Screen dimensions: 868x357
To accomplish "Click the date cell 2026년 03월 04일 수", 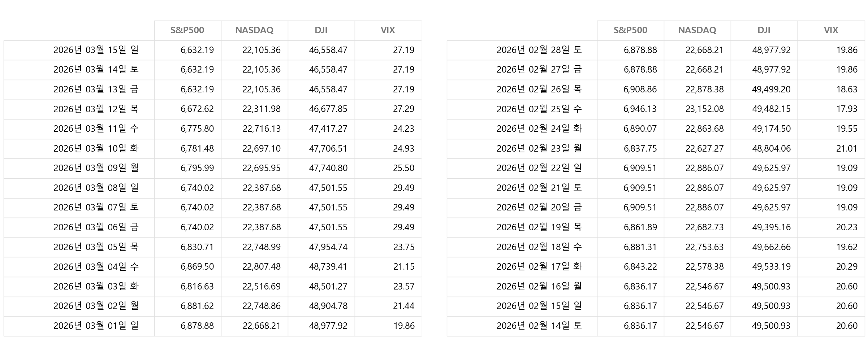I will [x=96, y=267].
